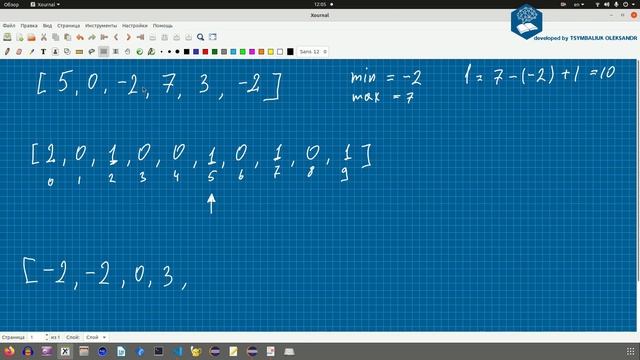Select the Text tool

43,52
